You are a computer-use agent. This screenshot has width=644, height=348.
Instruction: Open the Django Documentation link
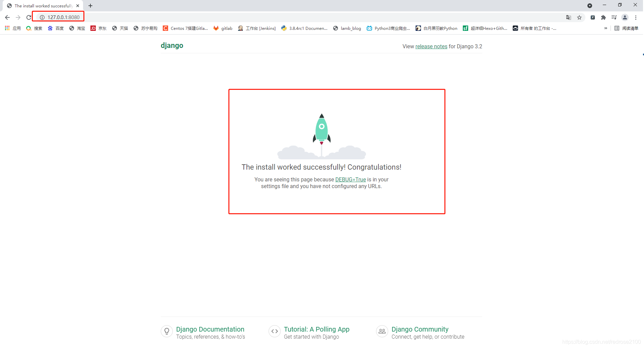(x=210, y=329)
